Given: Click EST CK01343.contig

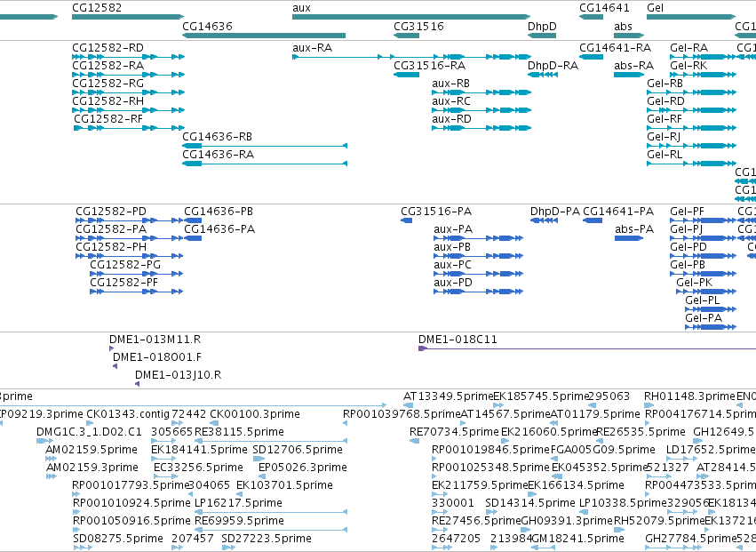Looking at the screenshot, I should (128, 414).
